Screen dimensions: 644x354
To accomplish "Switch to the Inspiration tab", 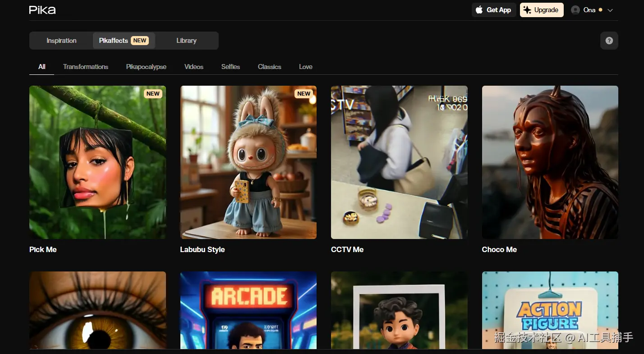I will [x=61, y=41].
